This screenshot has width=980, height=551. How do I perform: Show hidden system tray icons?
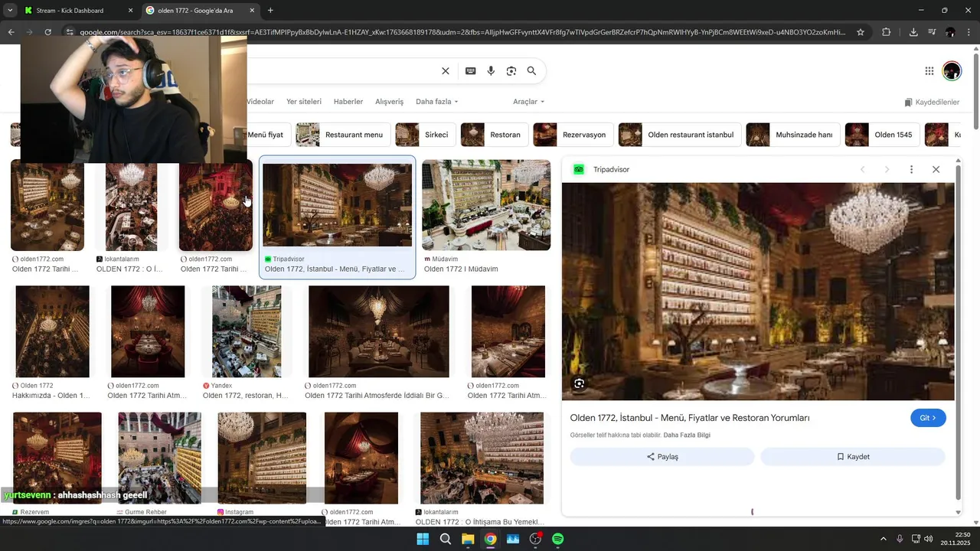[883, 539]
